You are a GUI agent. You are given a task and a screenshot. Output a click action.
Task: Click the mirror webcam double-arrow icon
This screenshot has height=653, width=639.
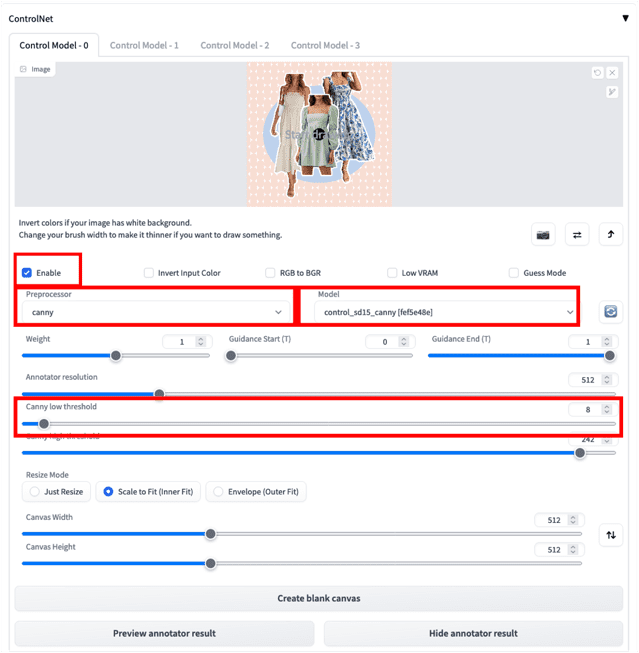pyautogui.click(x=577, y=235)
